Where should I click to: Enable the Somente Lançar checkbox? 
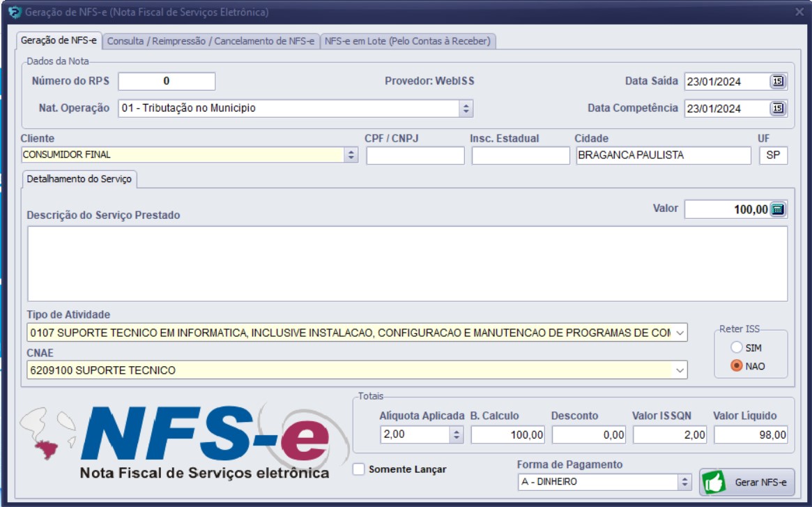[359, 469]
